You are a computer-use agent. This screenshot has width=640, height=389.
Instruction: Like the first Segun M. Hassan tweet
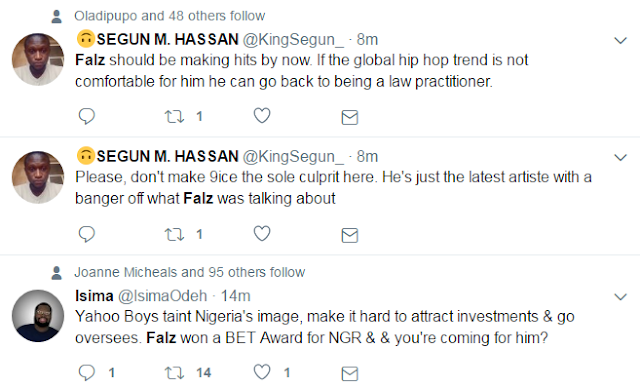262,116
